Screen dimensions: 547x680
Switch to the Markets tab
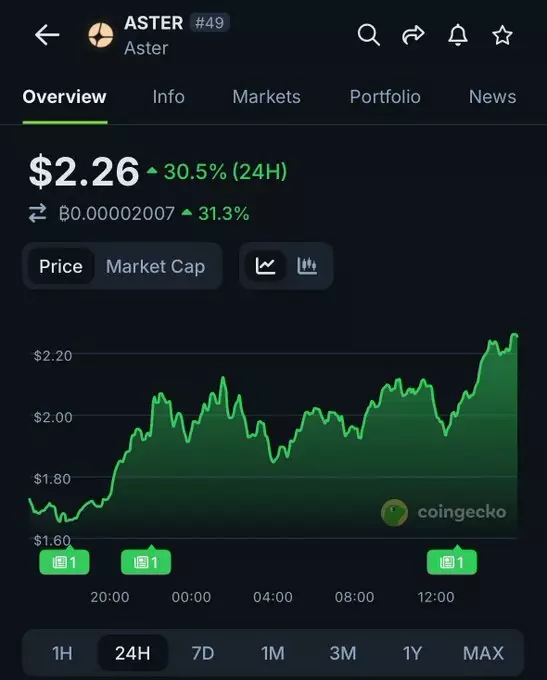[266, 97]
